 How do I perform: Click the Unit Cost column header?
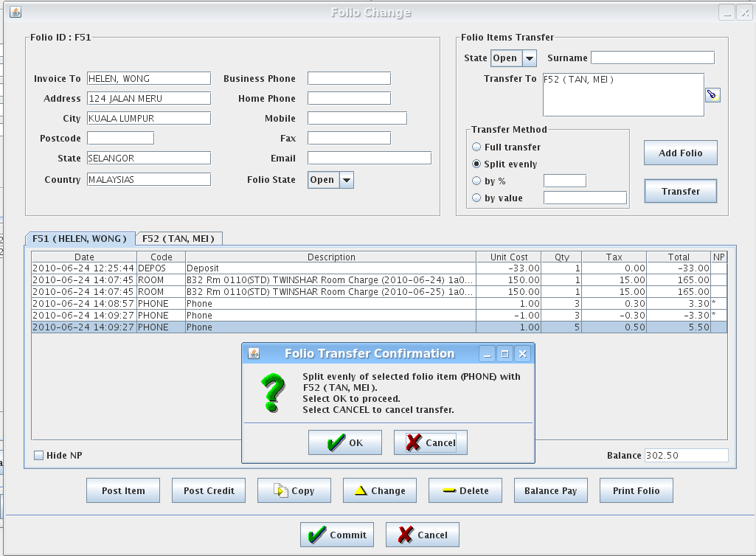[509, 257]
